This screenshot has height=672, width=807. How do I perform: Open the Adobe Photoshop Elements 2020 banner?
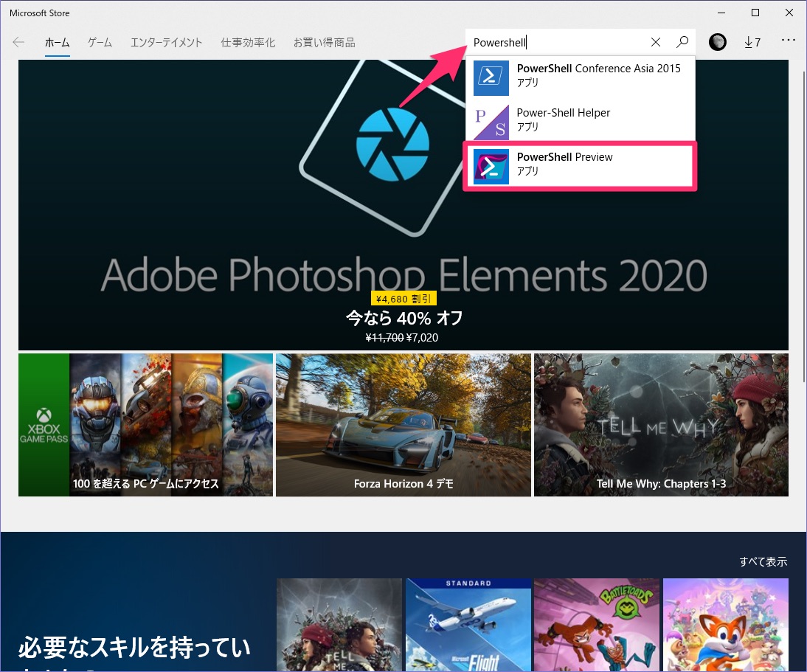click(x=403, y=205)
